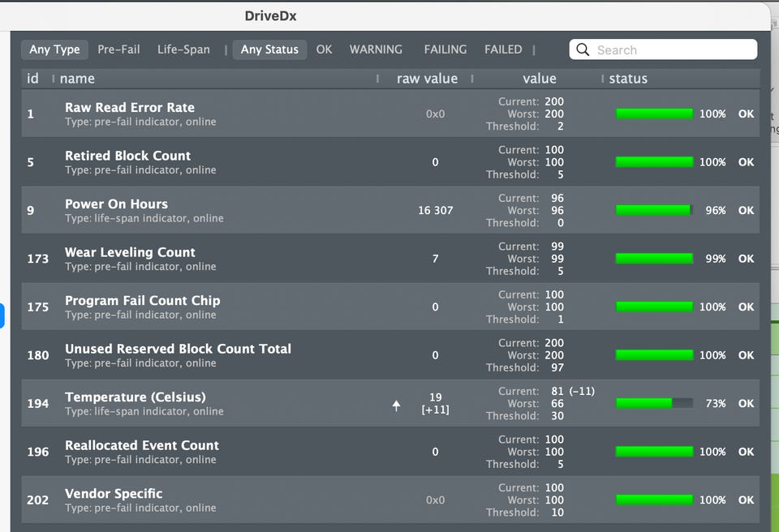Sort by the status column header

pyautogui.click(x=628, y=79)
